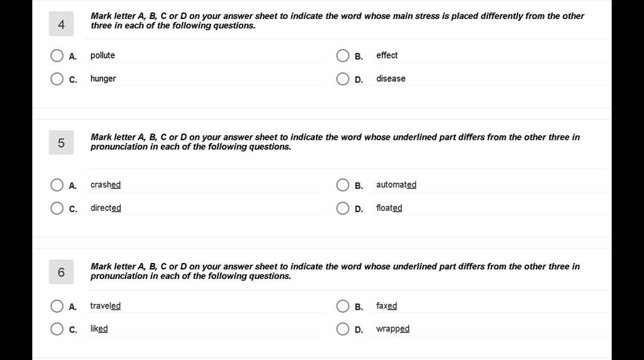Mark radio button A for crashed

click(x=57, y=185)
